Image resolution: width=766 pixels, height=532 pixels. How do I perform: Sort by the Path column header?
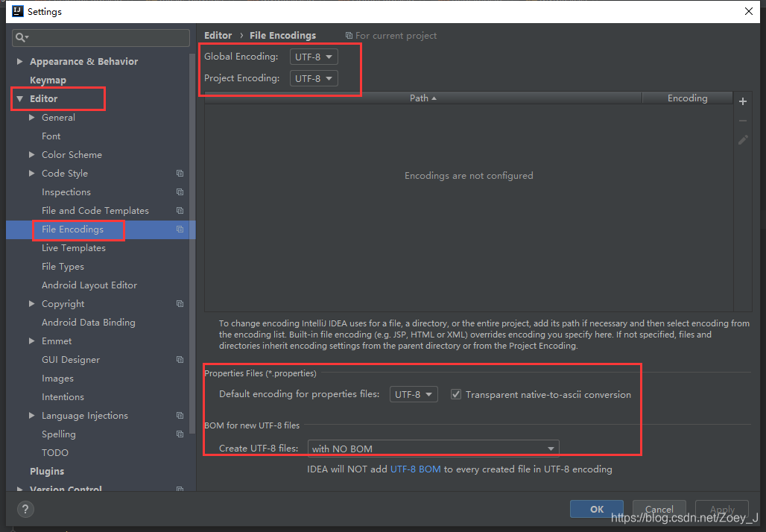[x=423, y=98]
